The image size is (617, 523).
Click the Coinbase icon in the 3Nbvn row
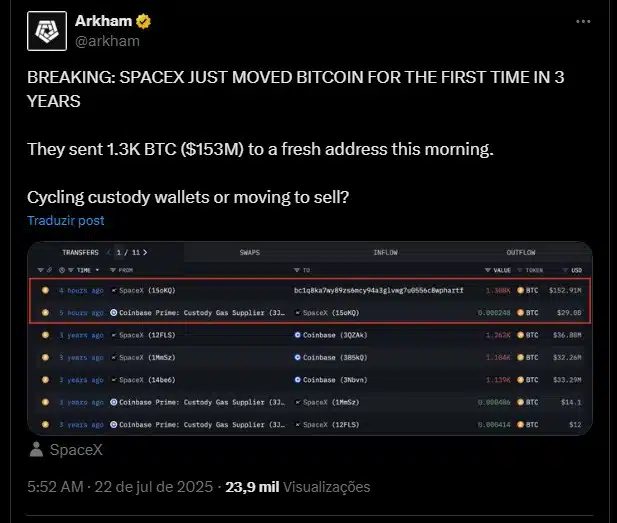click(x=298, y=380)
